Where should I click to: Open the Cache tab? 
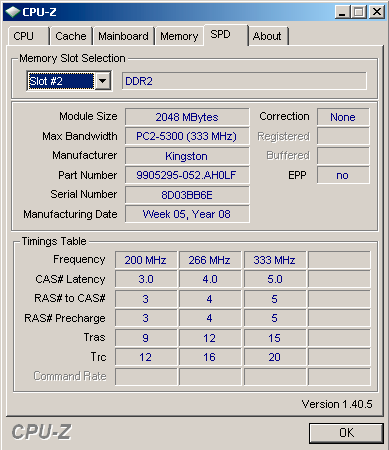pos(71,36)
